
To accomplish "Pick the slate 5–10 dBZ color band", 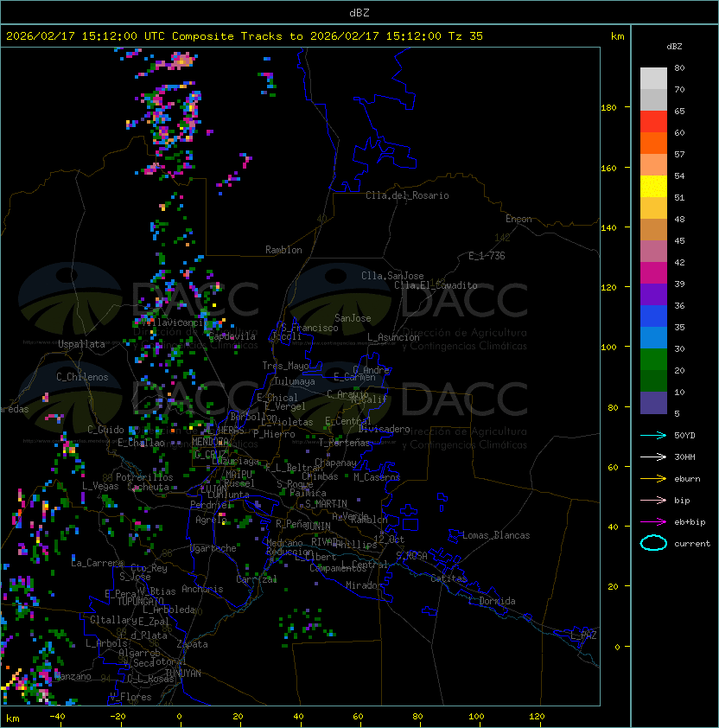I will click(x=653, y=403).
